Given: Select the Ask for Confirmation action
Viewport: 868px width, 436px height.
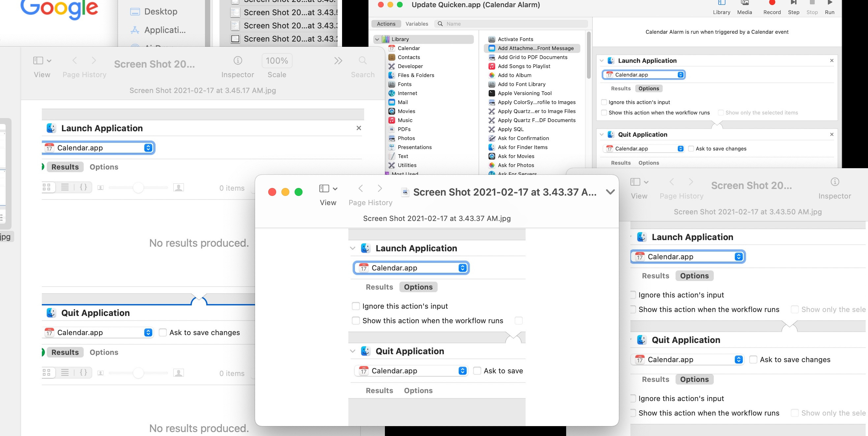Looking at the screenshot, I should [x=523, y=138].
